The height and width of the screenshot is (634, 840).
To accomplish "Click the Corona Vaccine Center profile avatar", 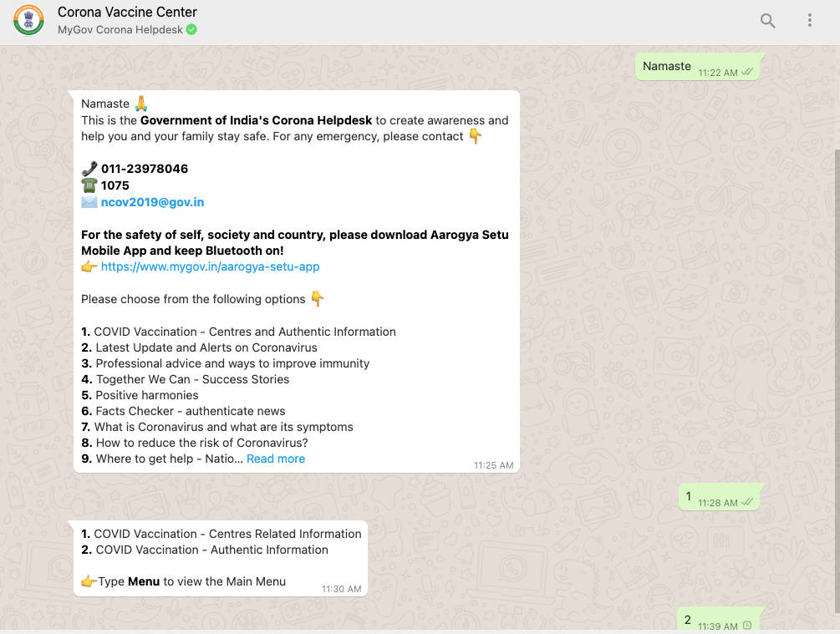I will [28, 20].
